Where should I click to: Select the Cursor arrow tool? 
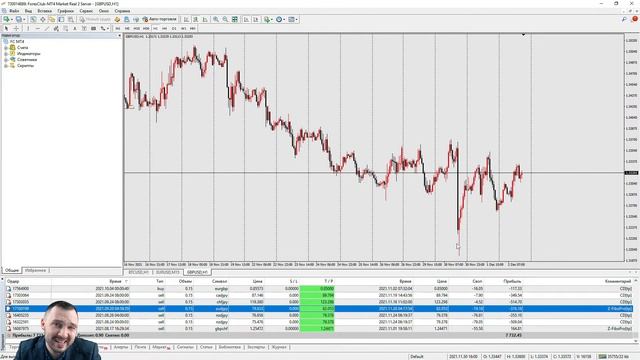point(6,29)
